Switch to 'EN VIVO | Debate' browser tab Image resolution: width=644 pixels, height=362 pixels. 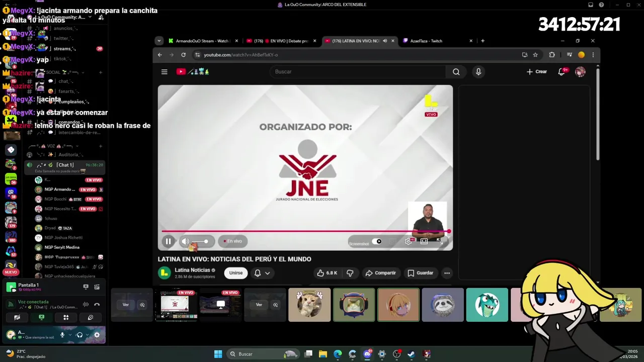coord(281,41)
